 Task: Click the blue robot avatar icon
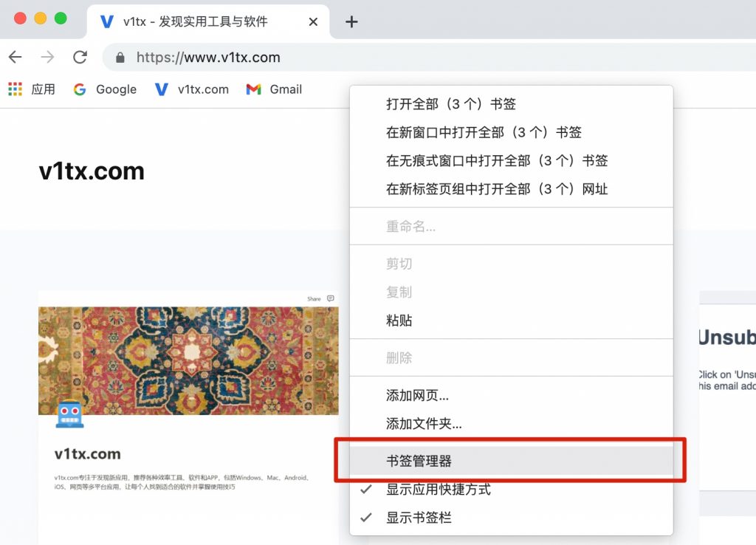tap(70, 414)
